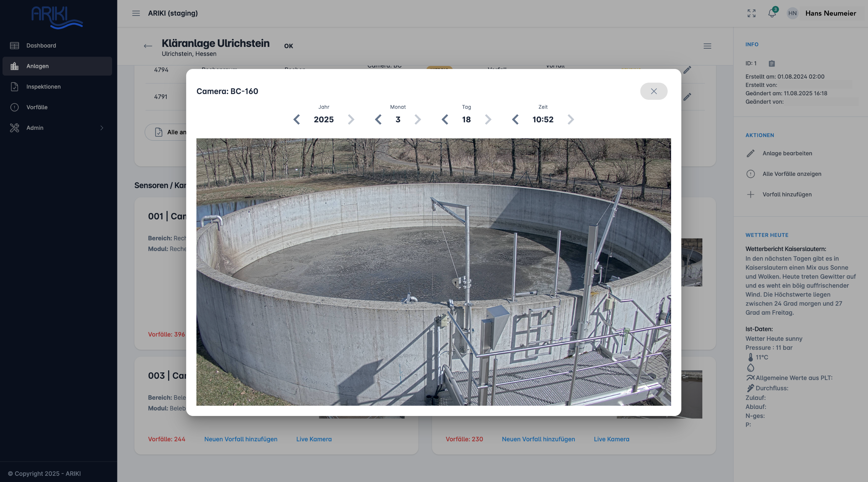Close the Camera BC-160 dialog

(x=653, y=91)
